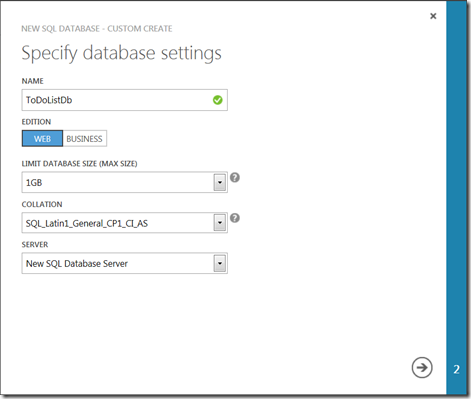Click step 2 in the blue sidebar
Image resolution: width=471 pixels, height=399 pixels.
pyautogui.click(x=456, y=369)
